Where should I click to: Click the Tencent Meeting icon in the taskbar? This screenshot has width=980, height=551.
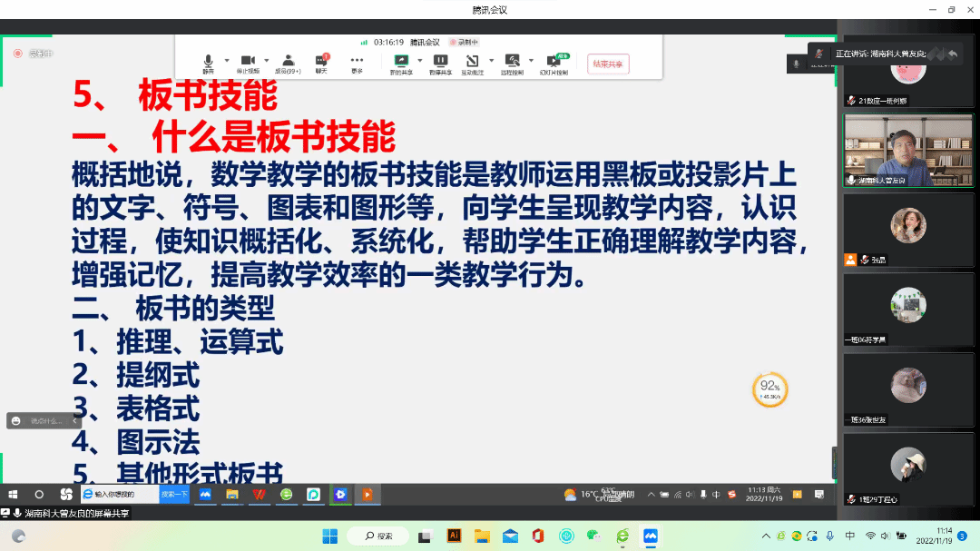point(650,536)
